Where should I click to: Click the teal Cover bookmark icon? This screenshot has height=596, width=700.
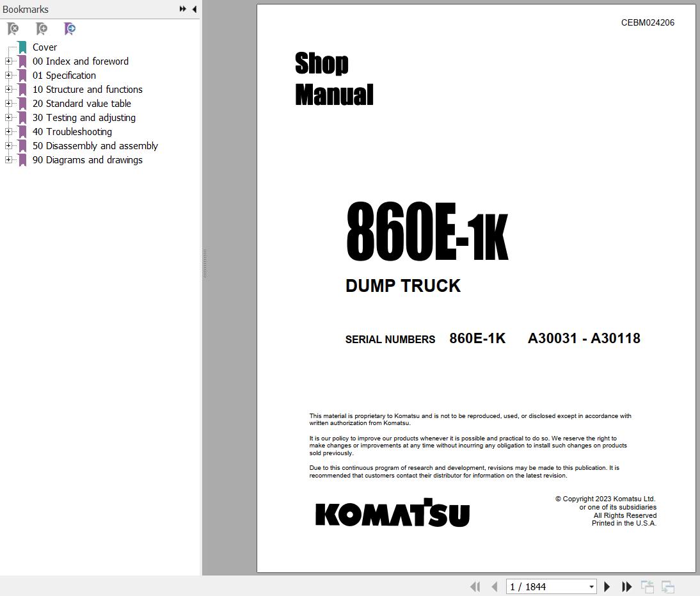pyautogui.click(x=22, y=47)
